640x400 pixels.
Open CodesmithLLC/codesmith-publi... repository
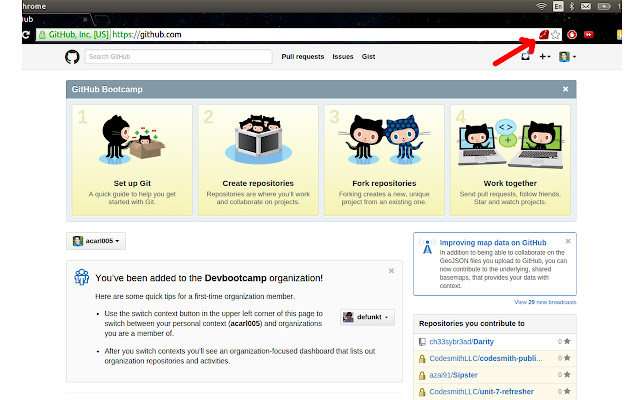pos(486,358)
